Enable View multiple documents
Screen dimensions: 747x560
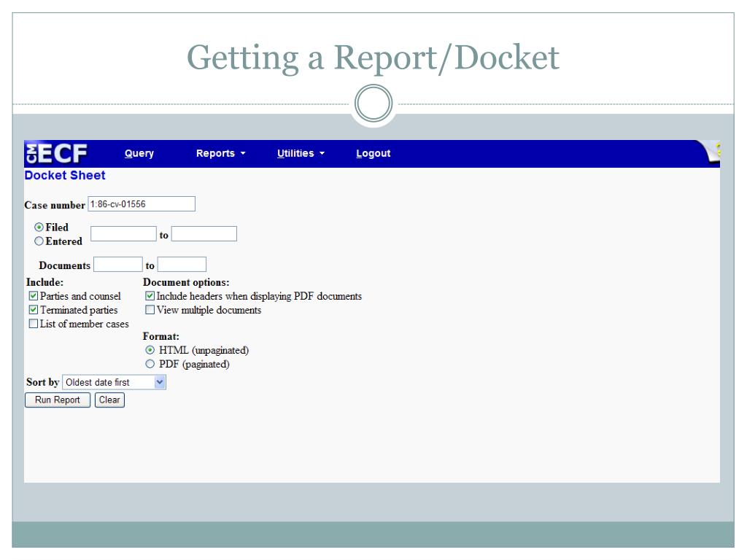click(x=150, y=310)
